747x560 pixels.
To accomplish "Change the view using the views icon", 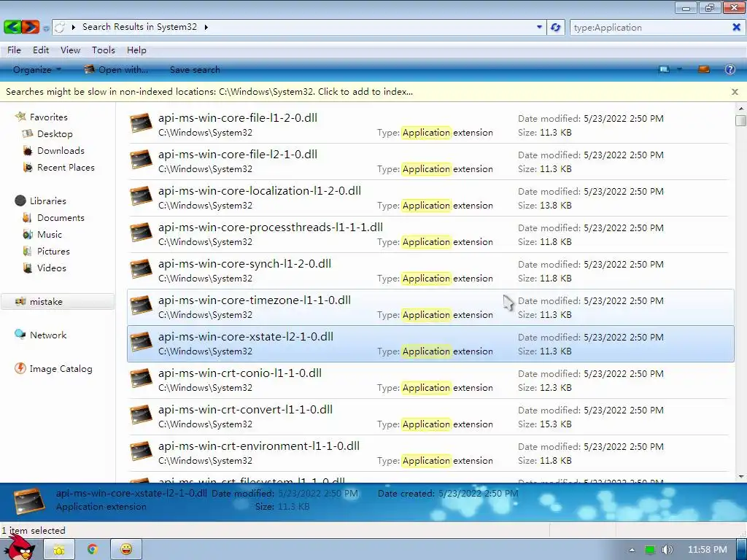I will click(664, 69).
